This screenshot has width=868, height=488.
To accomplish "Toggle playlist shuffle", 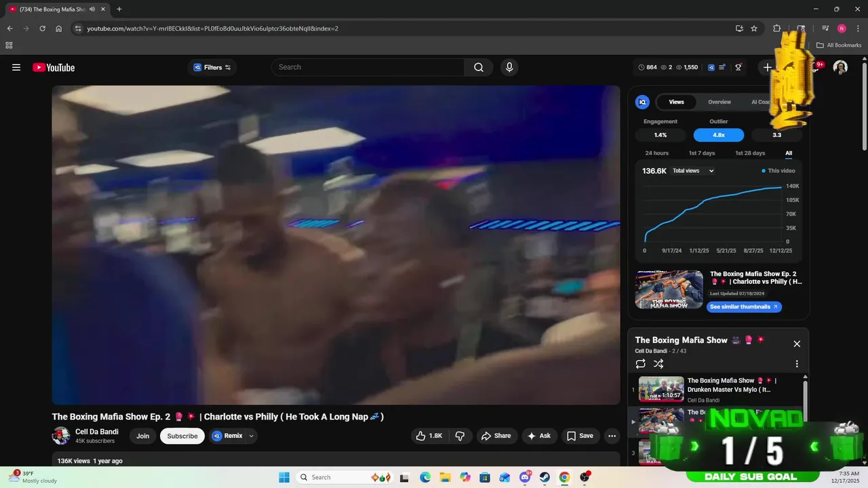I will pos(658,364).
